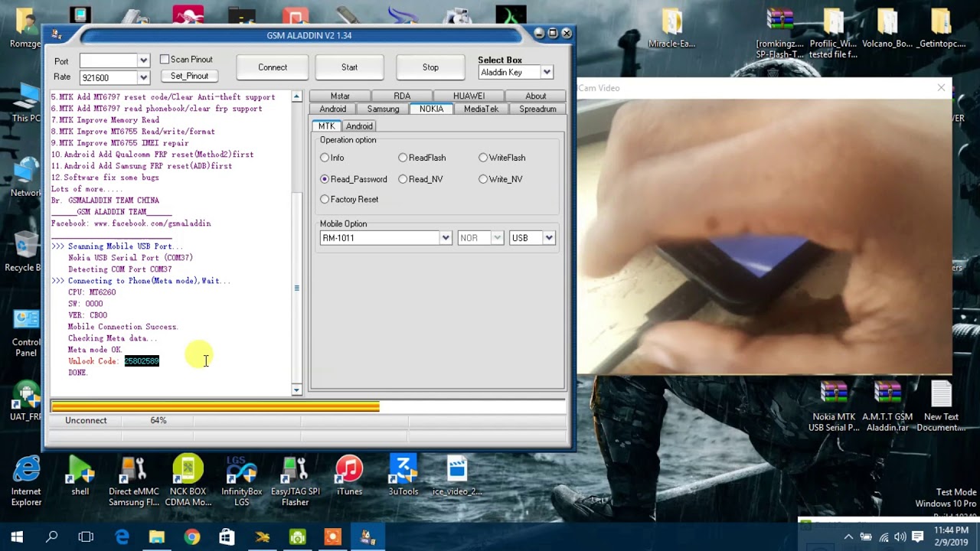
Task: Switch to the Mstar tab
Action: 340,96
